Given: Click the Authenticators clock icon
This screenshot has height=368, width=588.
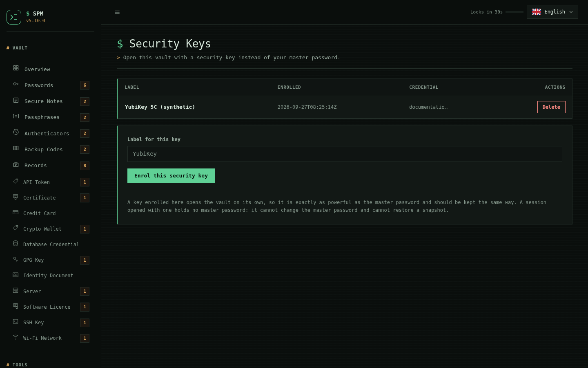Looking at the screenshot, I should point(16,132).
